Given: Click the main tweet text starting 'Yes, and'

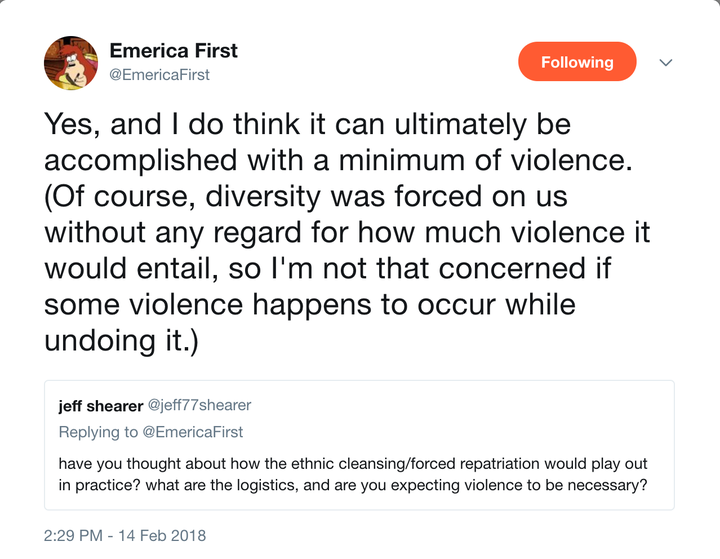Looking at the screenshot, I should coord(347,232).
